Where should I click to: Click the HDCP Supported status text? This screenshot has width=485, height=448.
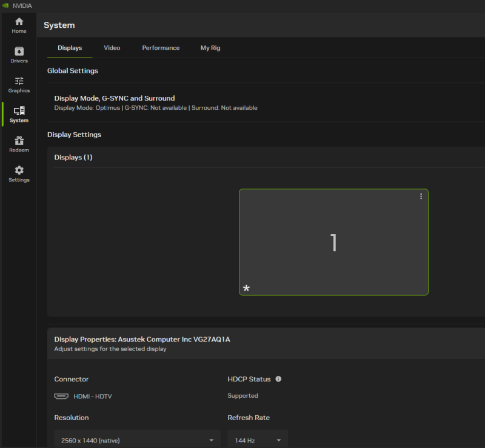[x=243, y=396]
